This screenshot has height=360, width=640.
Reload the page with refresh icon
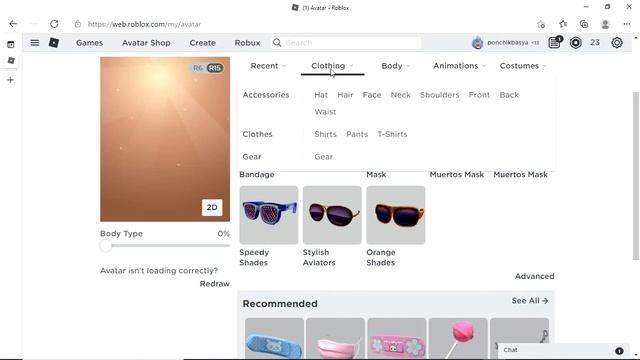[54, 24]
